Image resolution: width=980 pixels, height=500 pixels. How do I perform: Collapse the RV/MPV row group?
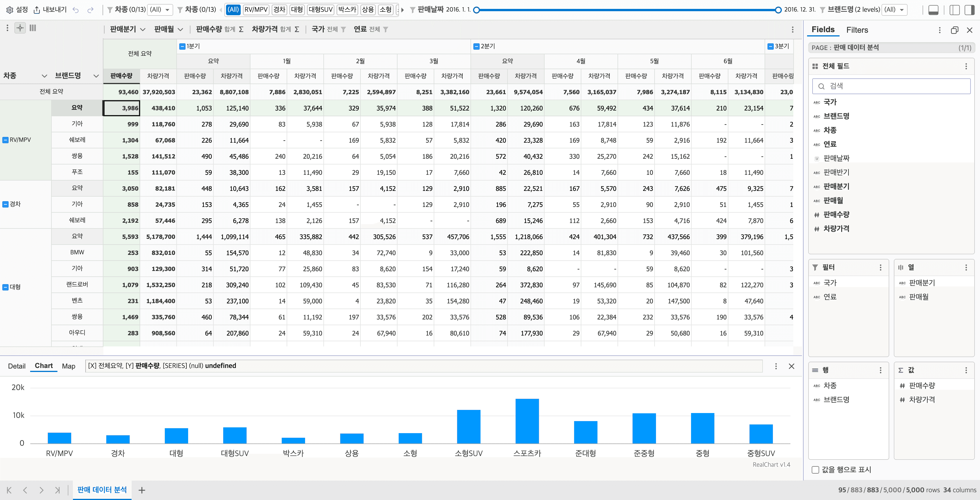pyautogui.click(x=5, y=140)
